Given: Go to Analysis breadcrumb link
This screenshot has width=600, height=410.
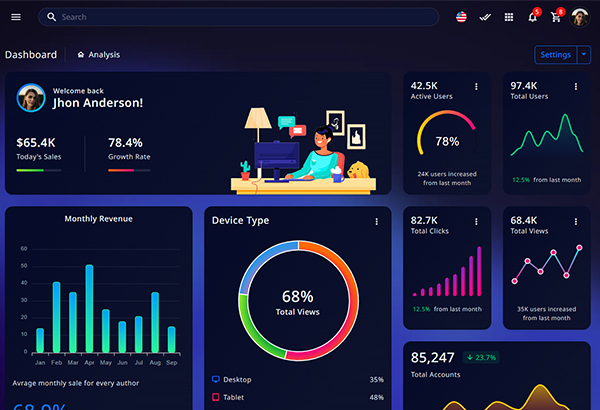Looking at the screenshot, I should (x=104, y=55).
